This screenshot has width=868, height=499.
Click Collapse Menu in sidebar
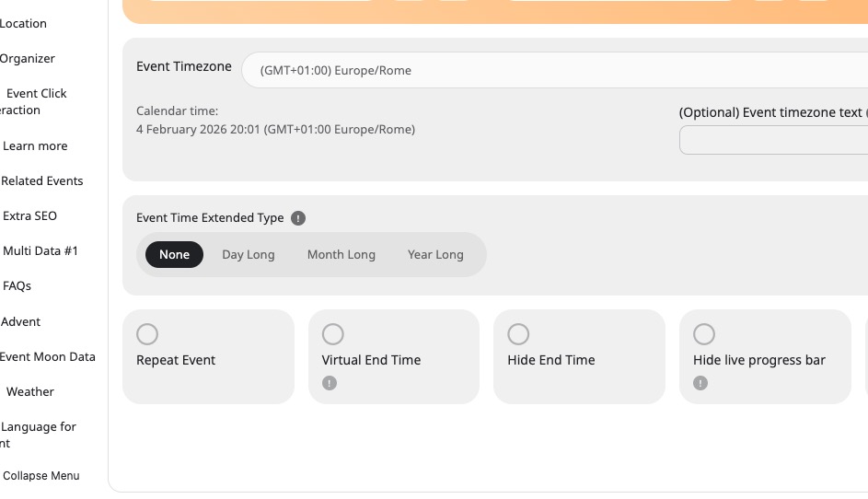(x=41, y=476)
